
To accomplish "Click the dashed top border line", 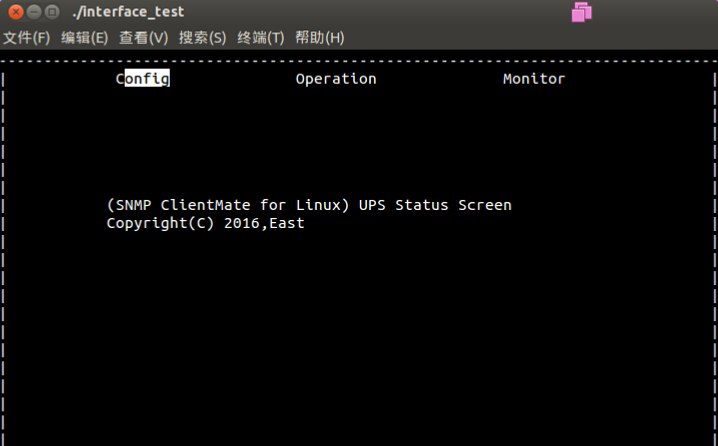I will [358, 61].
